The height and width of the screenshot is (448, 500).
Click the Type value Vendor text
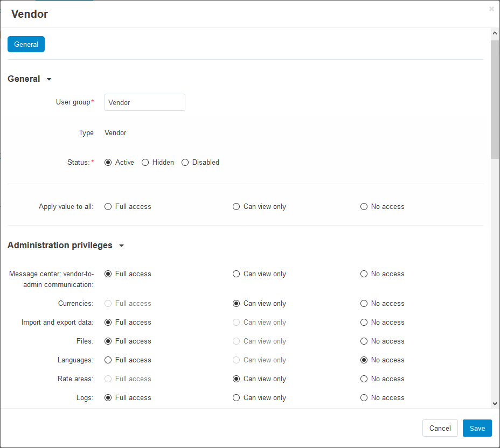point(115,132)
